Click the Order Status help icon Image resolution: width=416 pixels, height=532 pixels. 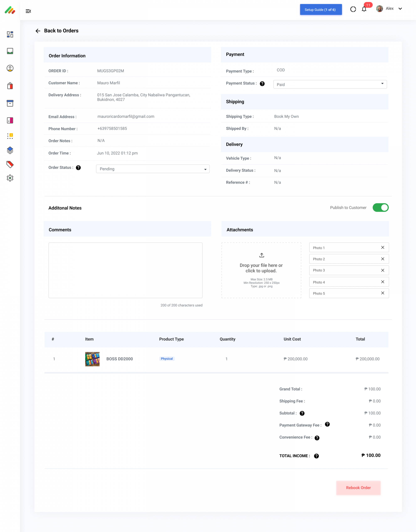(78, 167)
